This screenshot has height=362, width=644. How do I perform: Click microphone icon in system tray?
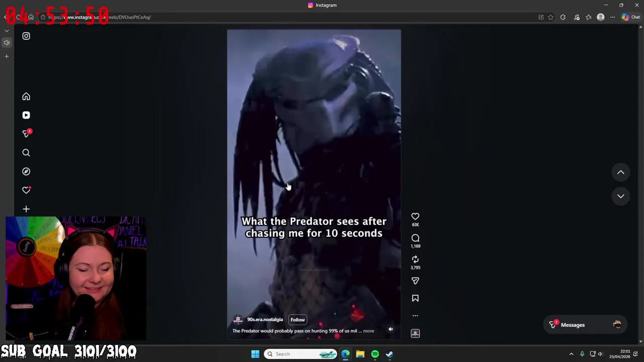pos(582,354)
